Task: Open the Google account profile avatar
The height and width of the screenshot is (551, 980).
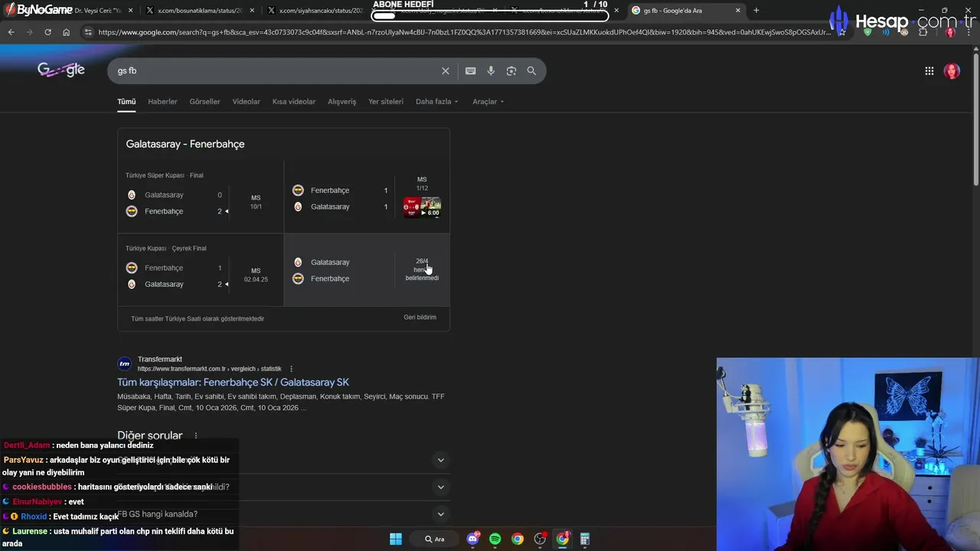Action: coord(952,70)
